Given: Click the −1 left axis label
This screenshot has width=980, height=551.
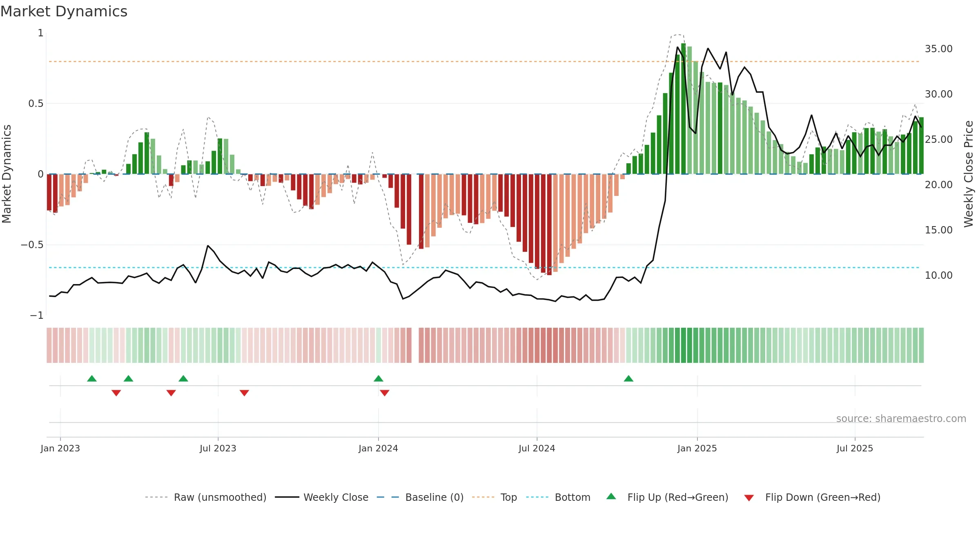Looking at the screenshot, I should (x=37, y=315).
